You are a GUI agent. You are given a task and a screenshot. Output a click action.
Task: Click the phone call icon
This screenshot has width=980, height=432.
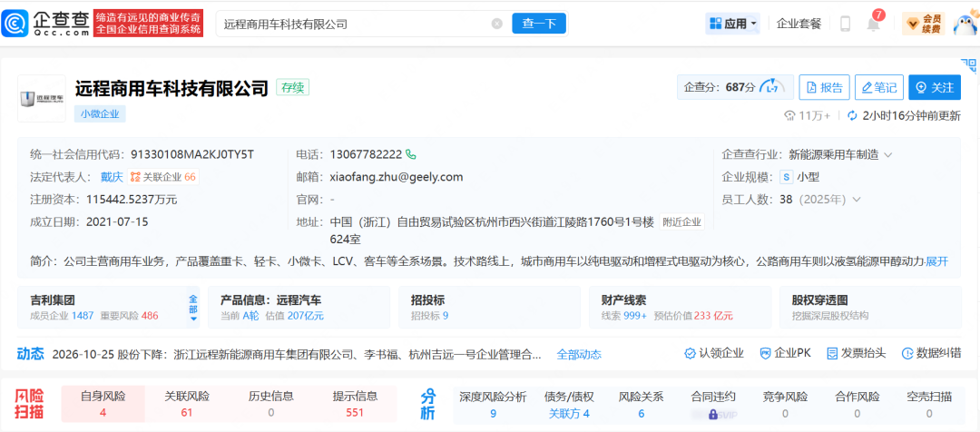411,153
